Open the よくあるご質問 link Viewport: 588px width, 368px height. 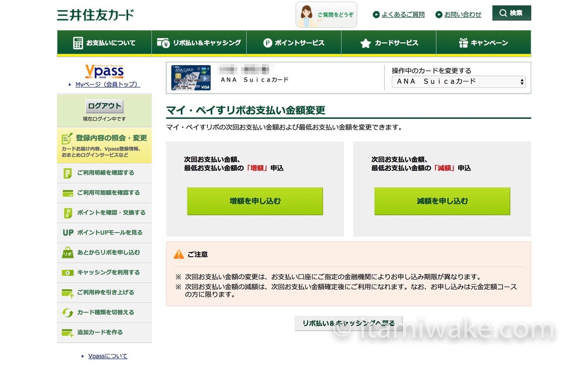coord(403,15)
